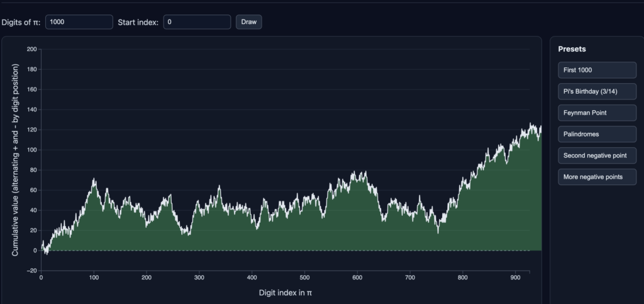The height and width of the screenshot is (304, 644).
Task: Click the 'Digits of π:' label
Action: coord(21,22)
